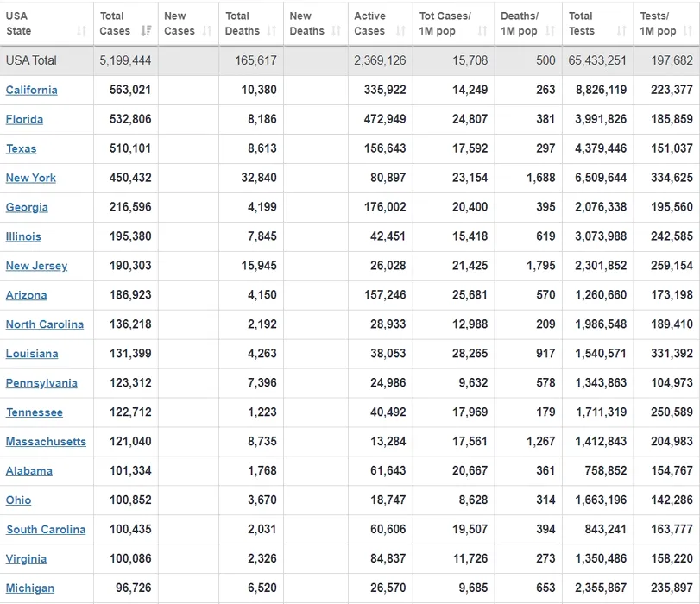Go to the Massachusetts link
Viewport: 700px width, 604px height.
coord(46,443)
